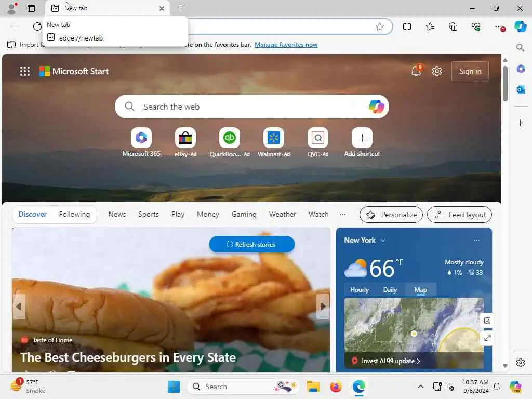Click the page vertical scrollbar thumb
Image resolution: width=532 pixels, height=399 pixels.
pos(505,84)
